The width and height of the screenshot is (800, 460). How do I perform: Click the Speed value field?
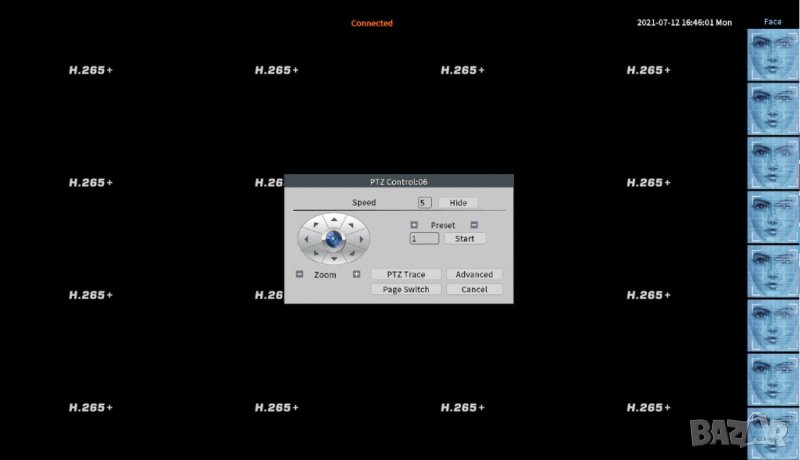(x=425, y=203)
